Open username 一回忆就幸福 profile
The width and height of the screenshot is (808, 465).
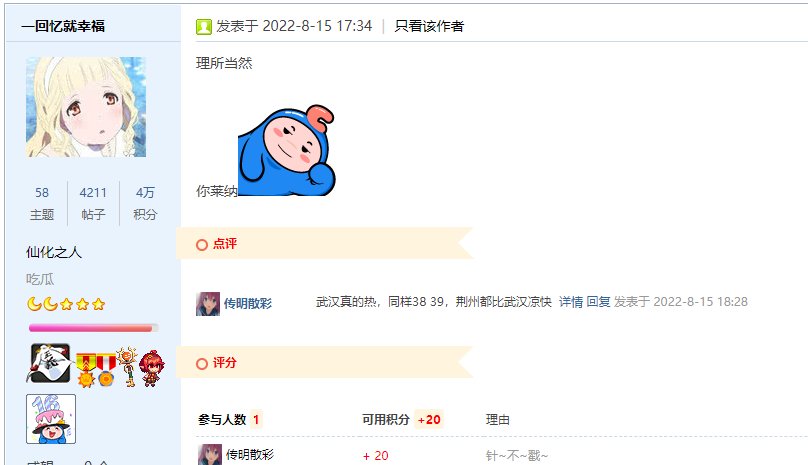63,26
